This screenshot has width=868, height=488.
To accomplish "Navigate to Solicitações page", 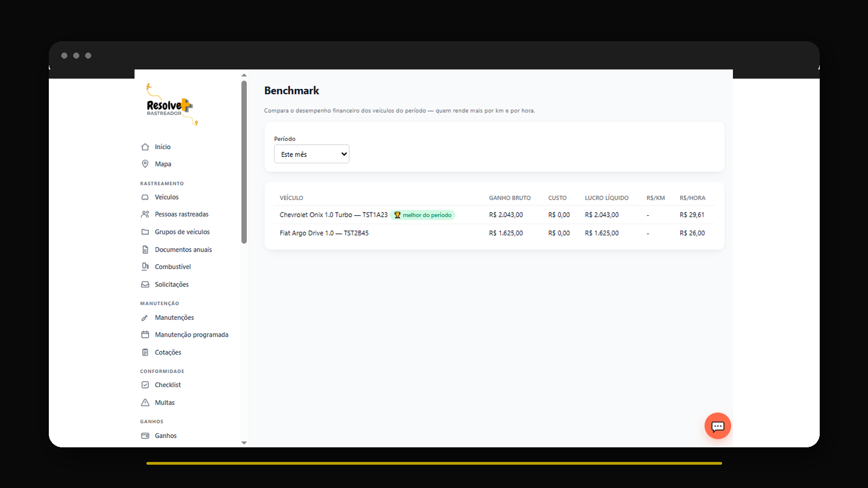I will tap(171, 284).
